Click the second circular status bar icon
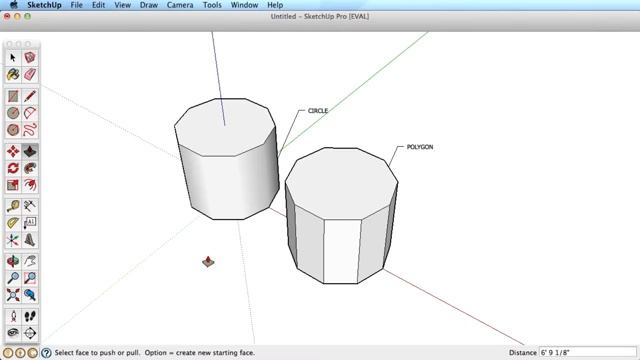 20,353
